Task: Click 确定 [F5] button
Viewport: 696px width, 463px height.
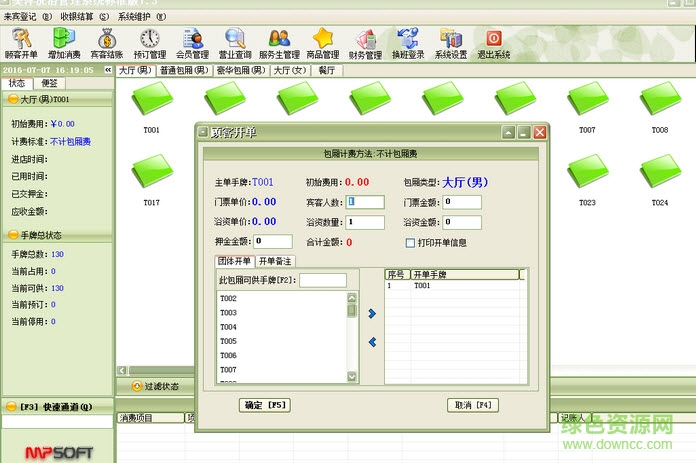Action: pyautogui.click(x=265, y=405)
